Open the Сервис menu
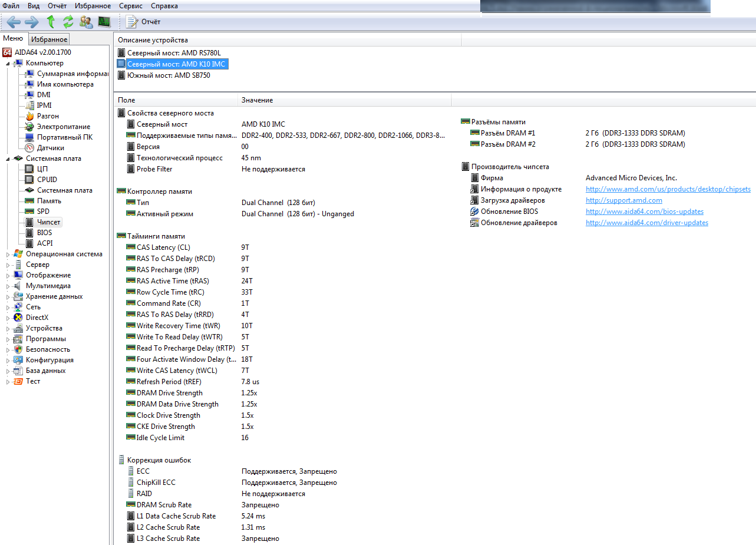 (x=131, y=6)
